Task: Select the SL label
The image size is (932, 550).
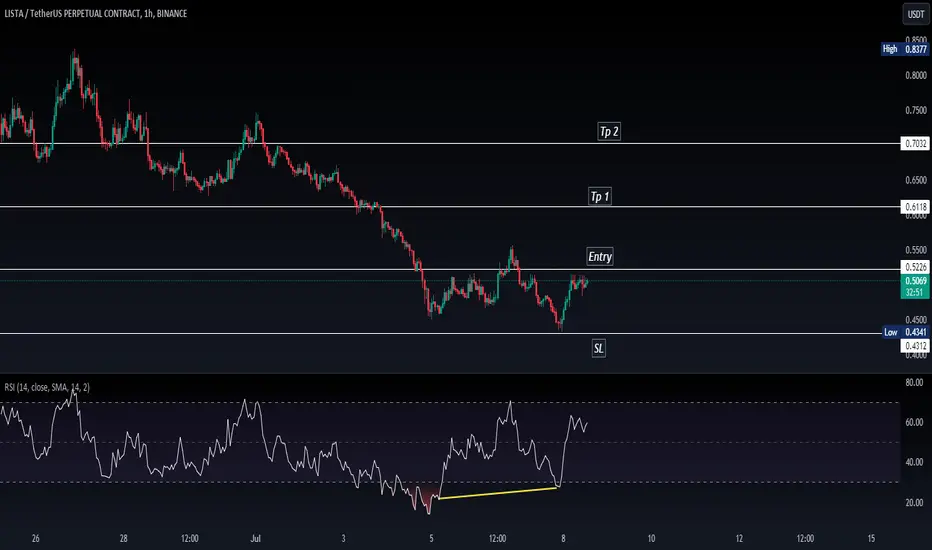Action: pyautogui.click(x=599, y=348)
